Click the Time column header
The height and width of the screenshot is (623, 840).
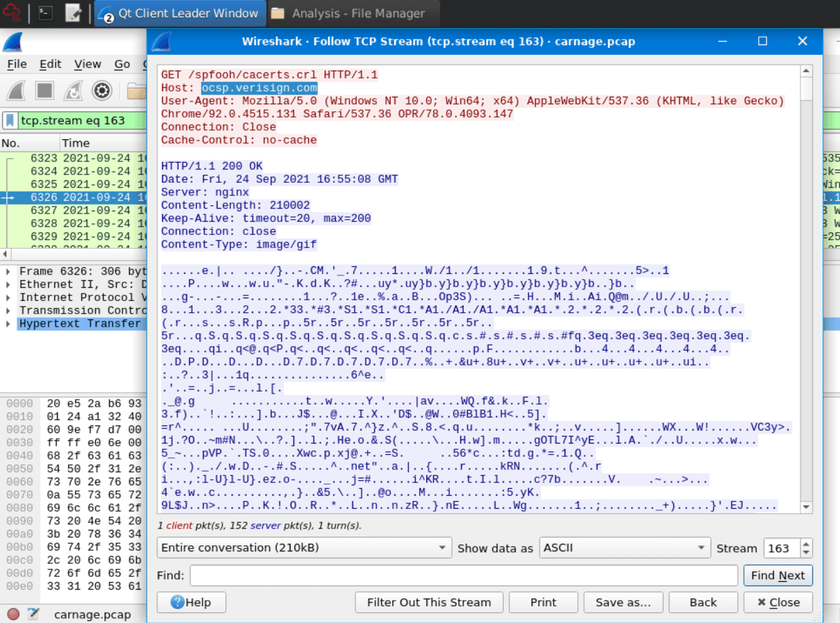point(102,143)
